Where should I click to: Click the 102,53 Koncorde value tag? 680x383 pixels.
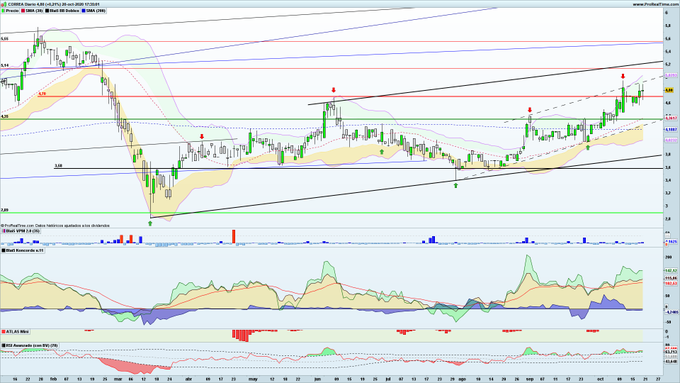point(671,283)
